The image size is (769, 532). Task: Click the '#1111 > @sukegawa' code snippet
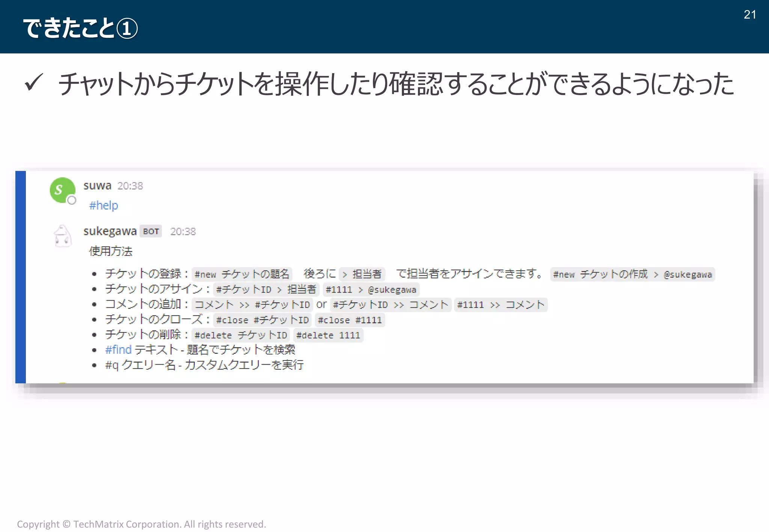click(371, 290)
